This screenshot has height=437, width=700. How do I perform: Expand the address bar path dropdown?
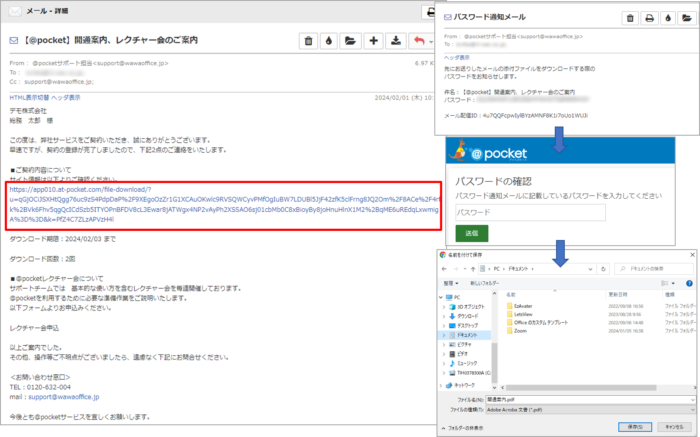(x=591, y=269)
